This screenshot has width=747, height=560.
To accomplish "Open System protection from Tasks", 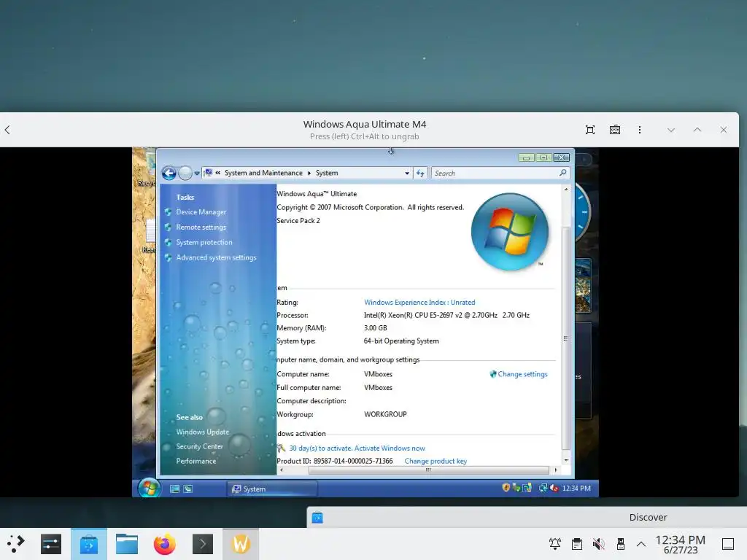I will [x=204, y=242].
